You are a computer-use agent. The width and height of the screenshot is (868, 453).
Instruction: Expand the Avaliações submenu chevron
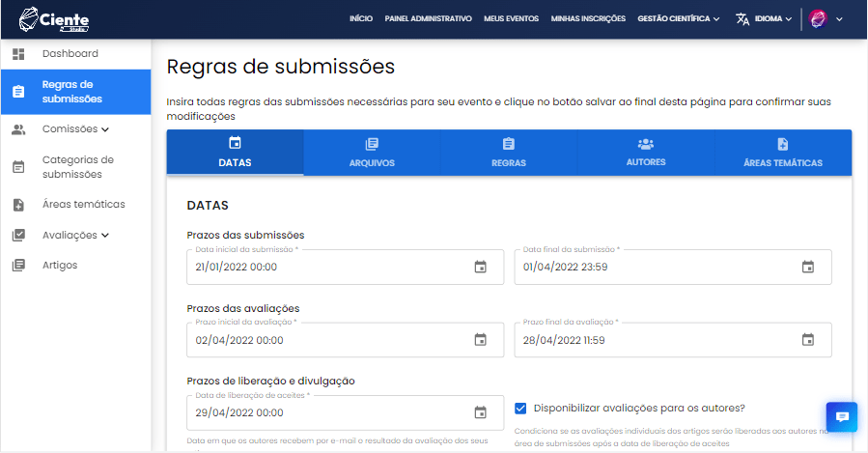coord(105,236)
